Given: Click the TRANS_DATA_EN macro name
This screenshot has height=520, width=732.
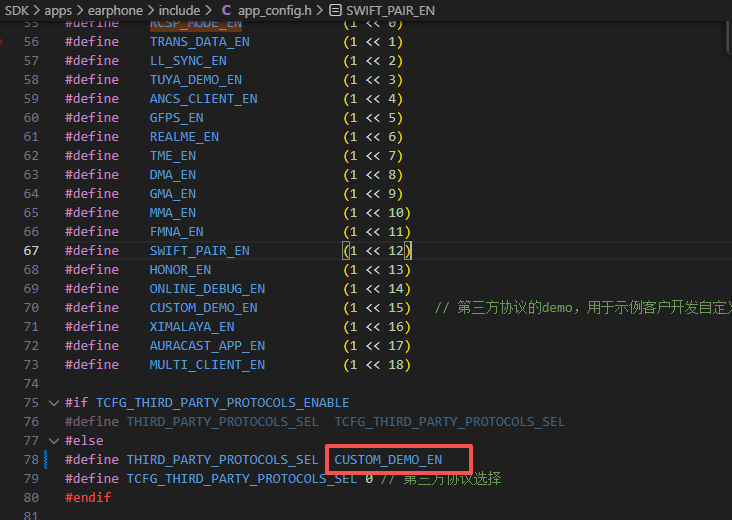Looking at the screenshot, I should pos(199,42).
